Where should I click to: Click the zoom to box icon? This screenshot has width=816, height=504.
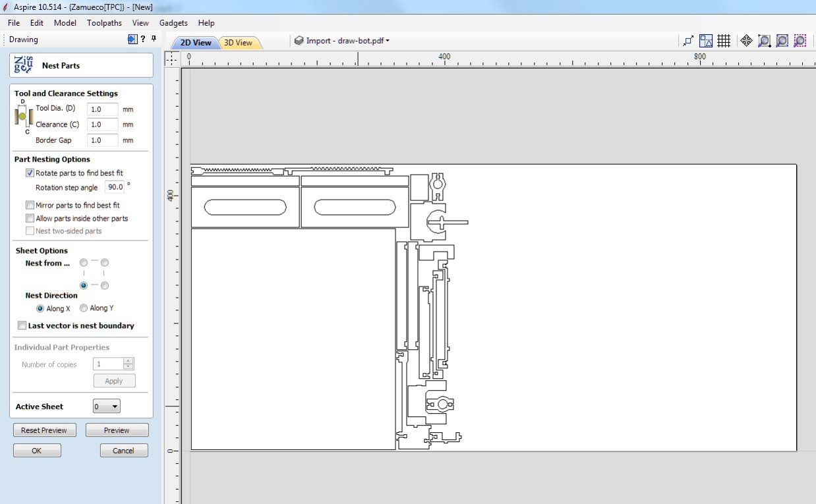pyautogui.click(x=764, y=41)
